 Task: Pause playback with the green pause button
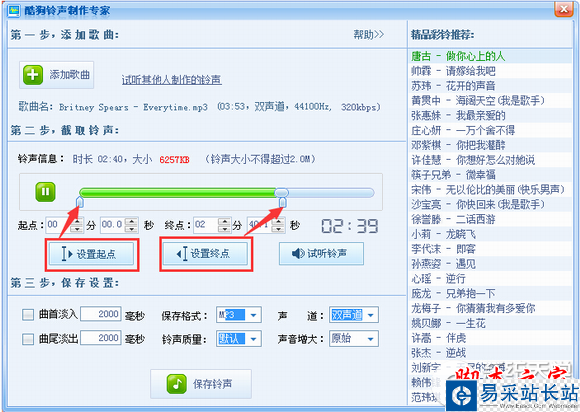pyautogui.click(x=45, y=192)
